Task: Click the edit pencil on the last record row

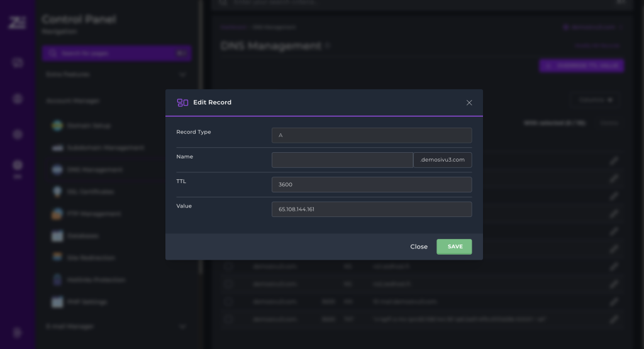Action: (x=614, y=319)
